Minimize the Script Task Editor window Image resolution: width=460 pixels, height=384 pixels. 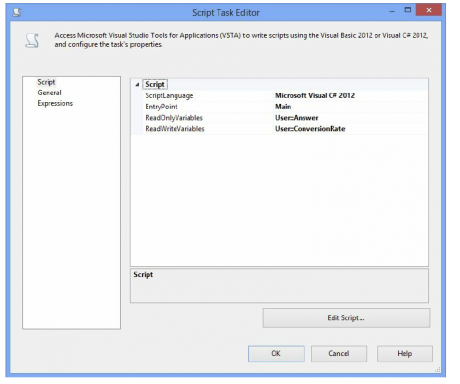392,11
